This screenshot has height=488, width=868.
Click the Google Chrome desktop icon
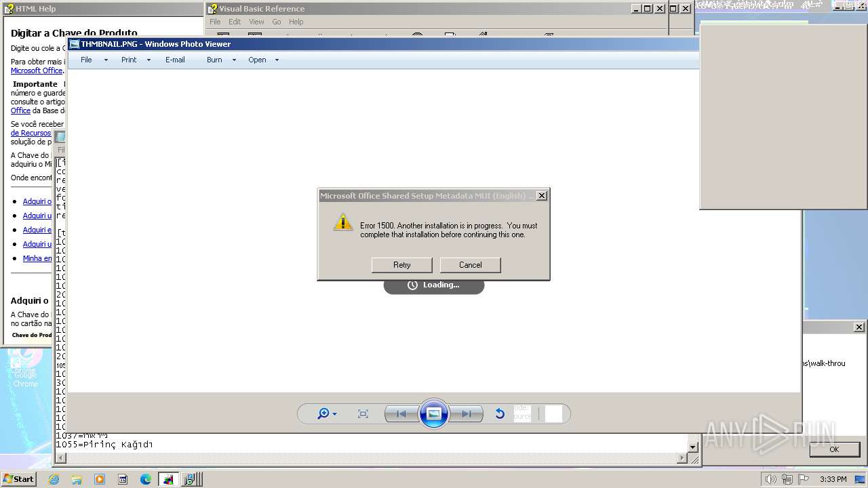[25, 369]
